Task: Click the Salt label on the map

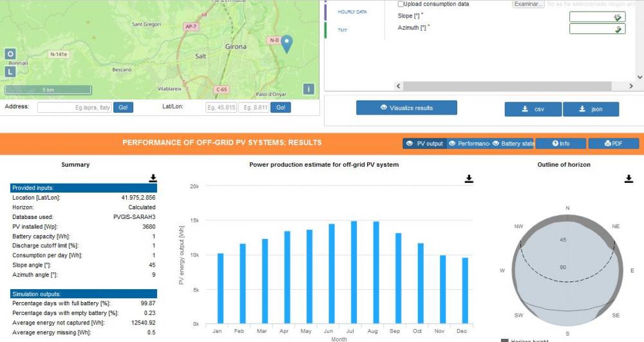Action: point(200,56)
